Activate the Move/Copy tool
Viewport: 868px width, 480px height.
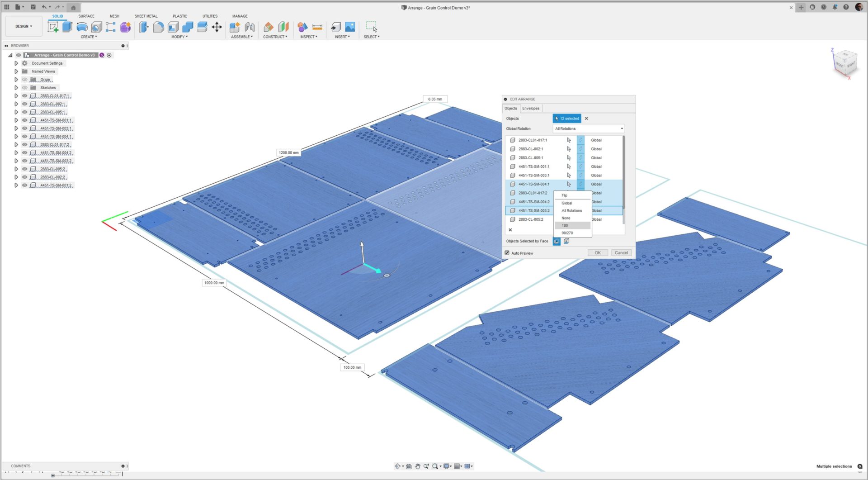pos(217,27)
